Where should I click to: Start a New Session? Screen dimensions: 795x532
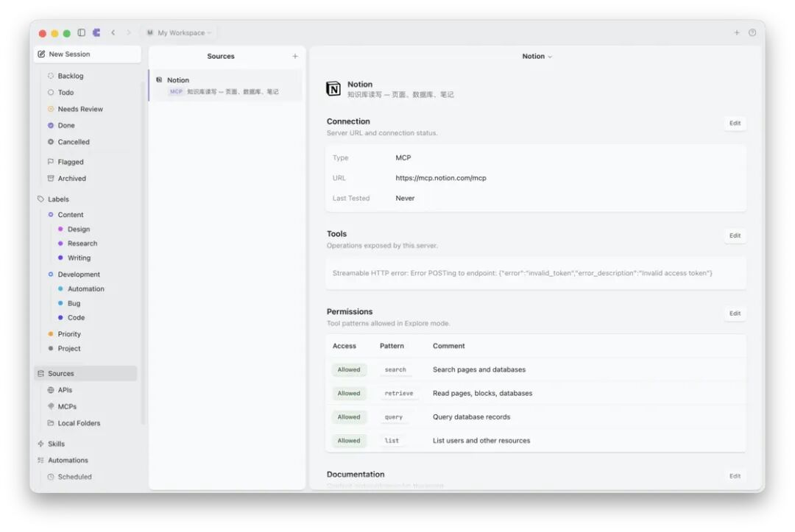pos(87,54)
